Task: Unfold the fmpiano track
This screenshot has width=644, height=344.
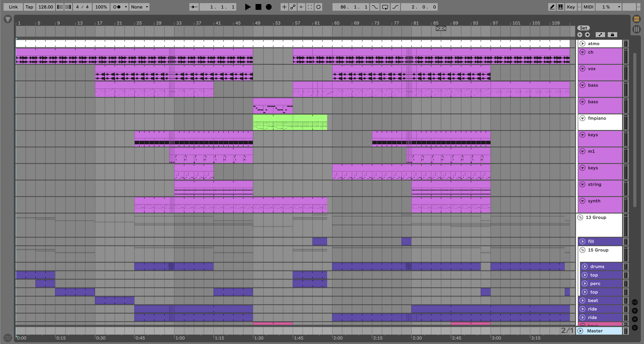Action: coord(582,118)
